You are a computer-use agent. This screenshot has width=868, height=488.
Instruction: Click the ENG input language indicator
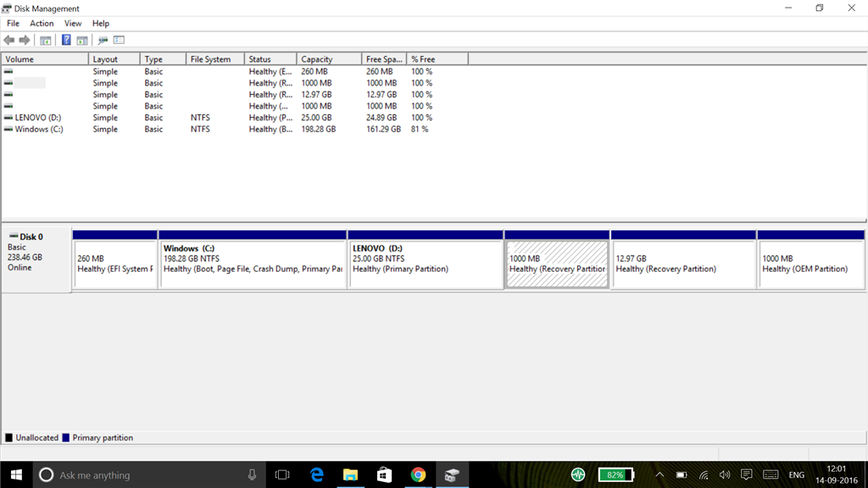[797, 474]
